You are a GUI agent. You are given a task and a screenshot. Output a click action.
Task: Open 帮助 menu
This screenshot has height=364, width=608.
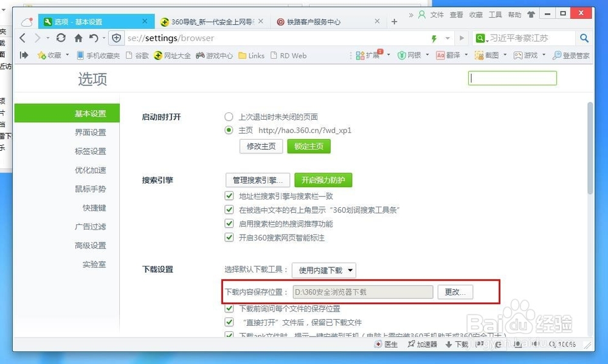click(514, 15)
